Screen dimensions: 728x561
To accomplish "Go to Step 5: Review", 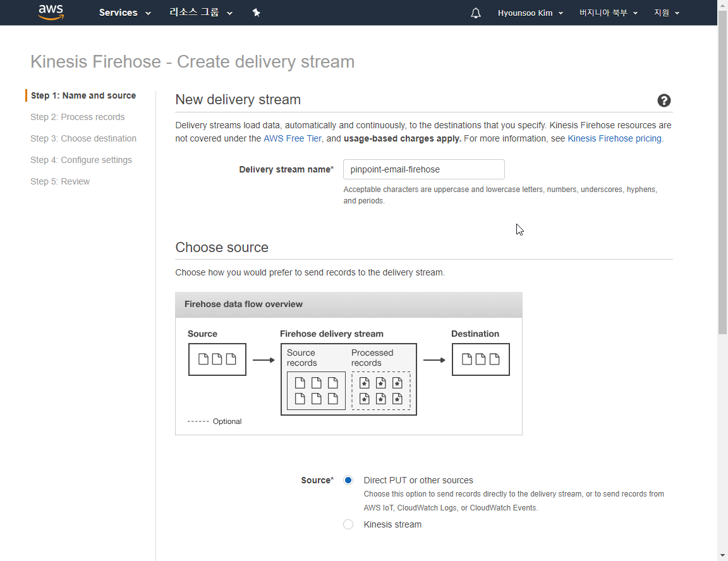I will coord(61,181).
